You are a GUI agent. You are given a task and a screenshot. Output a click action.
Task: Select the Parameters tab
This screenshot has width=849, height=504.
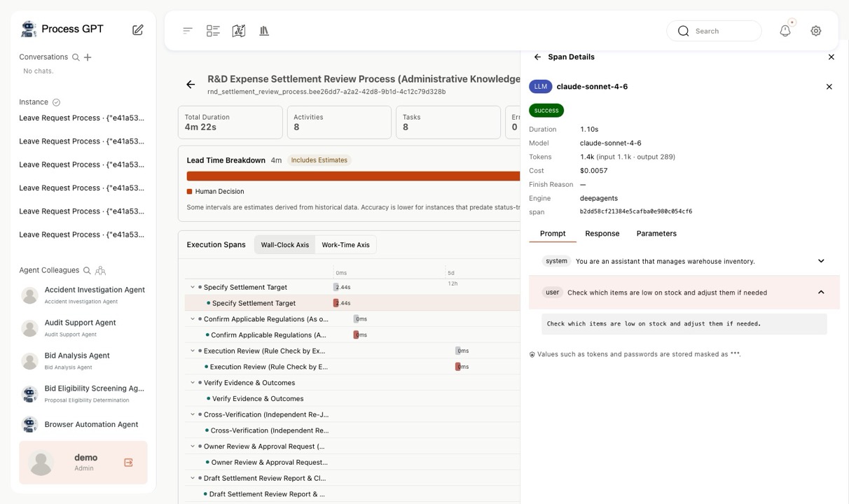656,234
